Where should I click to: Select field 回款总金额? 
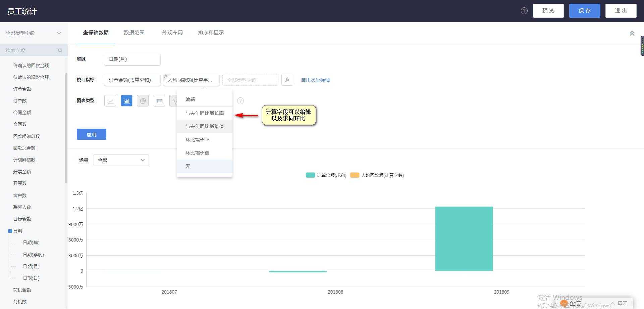(x=24, y=148)
